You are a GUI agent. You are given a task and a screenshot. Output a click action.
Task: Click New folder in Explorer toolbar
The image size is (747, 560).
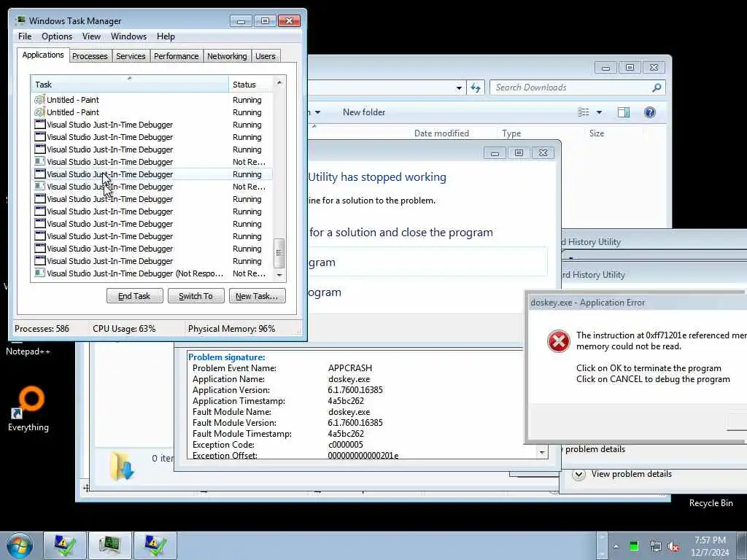tap(364, 112)
